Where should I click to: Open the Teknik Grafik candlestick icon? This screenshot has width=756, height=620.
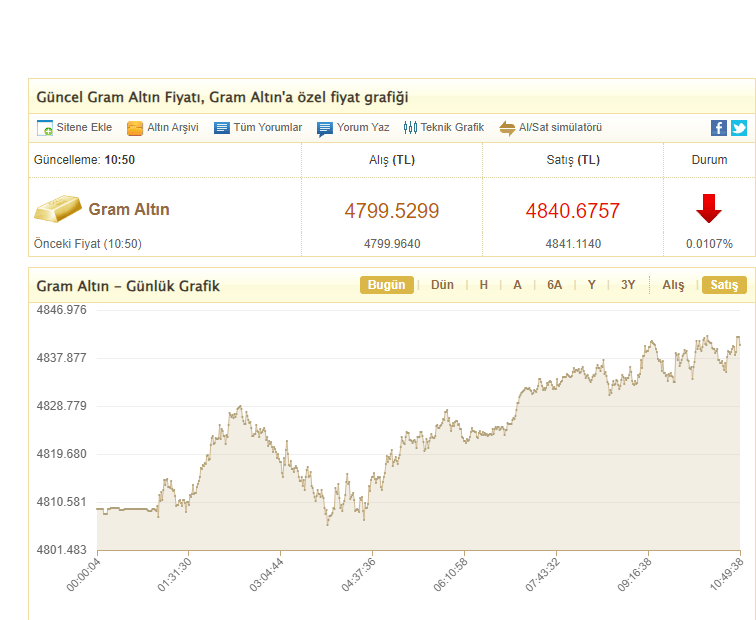(410, 128)
